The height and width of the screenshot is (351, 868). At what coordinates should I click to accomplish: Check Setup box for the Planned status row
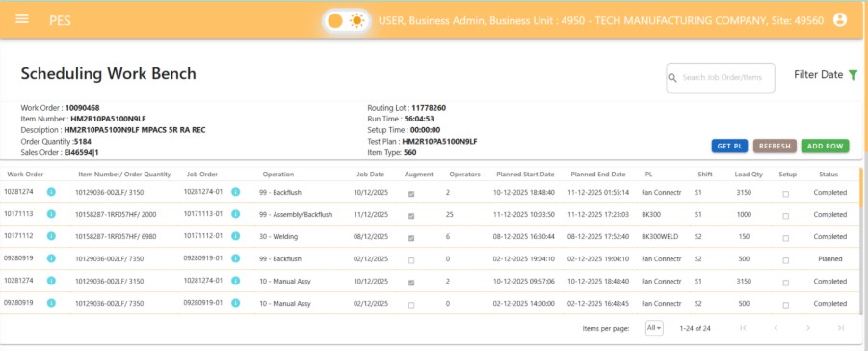click(785, 260)
